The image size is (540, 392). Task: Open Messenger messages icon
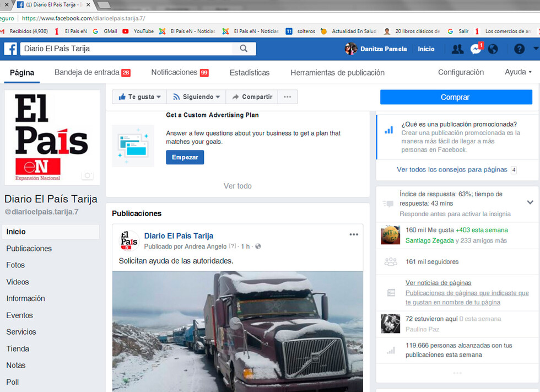(x=476, y=49)
